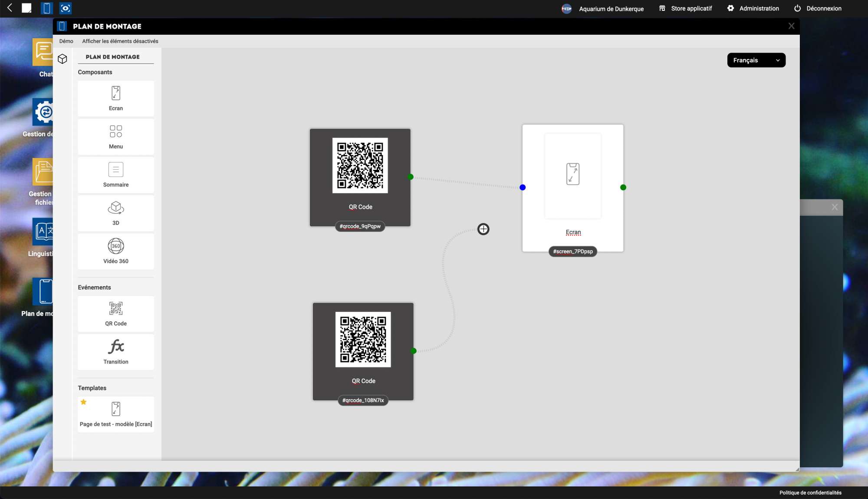Open the Store applicatif link
This screenshot has width=868, height=499.
pyautogui.click(x=686, y=9)
